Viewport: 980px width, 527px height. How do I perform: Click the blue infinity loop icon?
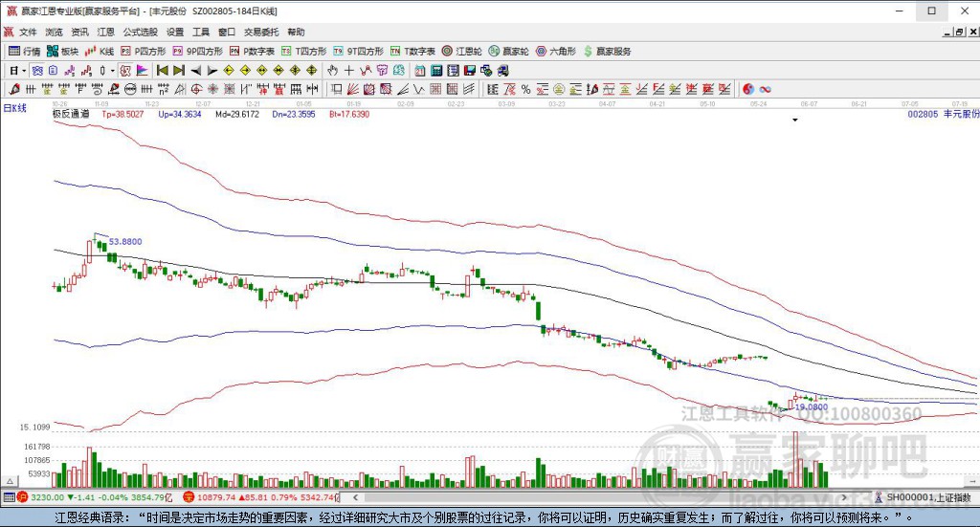[766, 89]
